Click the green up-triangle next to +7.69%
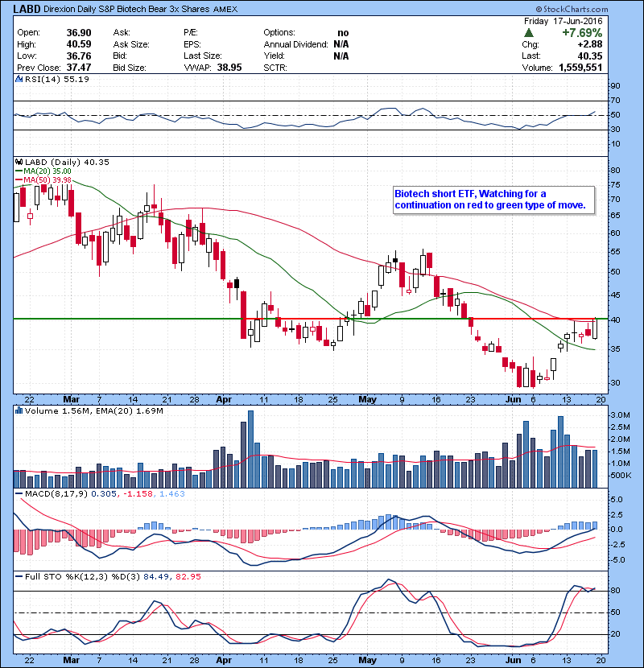The image size is (644, 668). click(x=529, y=32)
